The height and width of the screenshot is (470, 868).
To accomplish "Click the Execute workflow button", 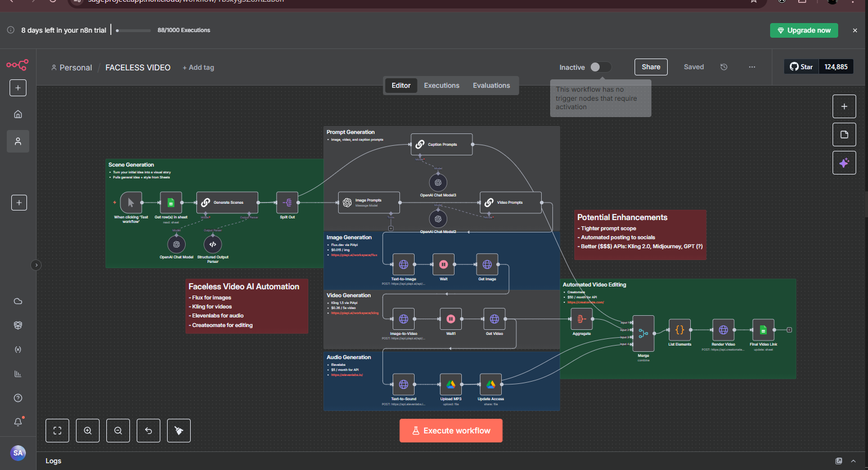I will (451, 431).
